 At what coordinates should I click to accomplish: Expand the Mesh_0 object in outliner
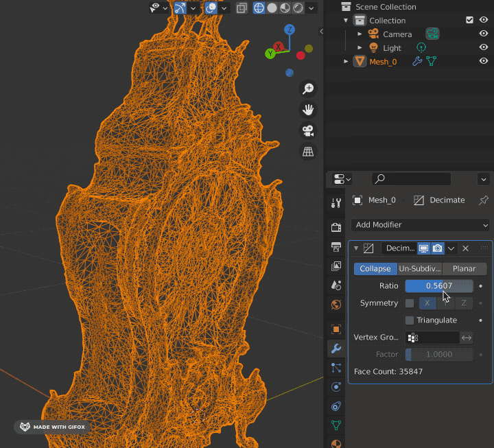pyautogui.click(x=346, y=62)
